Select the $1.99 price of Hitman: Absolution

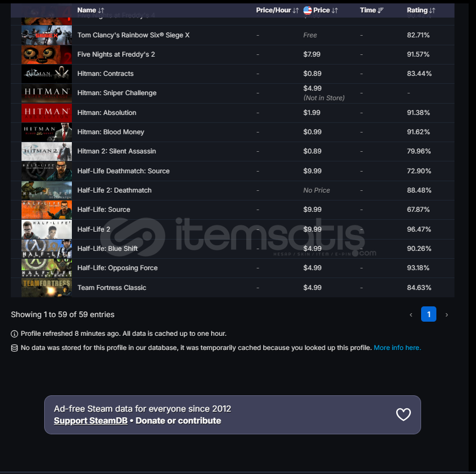(x=312, y=113)
